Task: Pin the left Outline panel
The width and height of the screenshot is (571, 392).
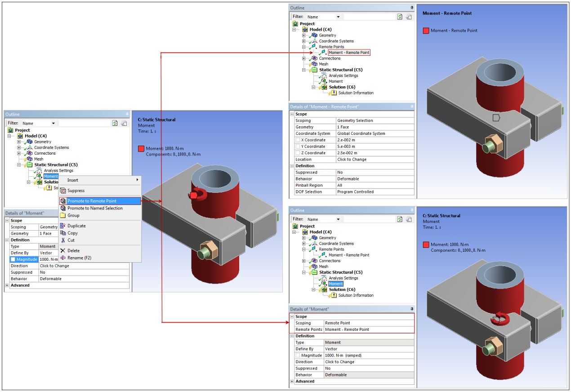Action: pos(127,114)
